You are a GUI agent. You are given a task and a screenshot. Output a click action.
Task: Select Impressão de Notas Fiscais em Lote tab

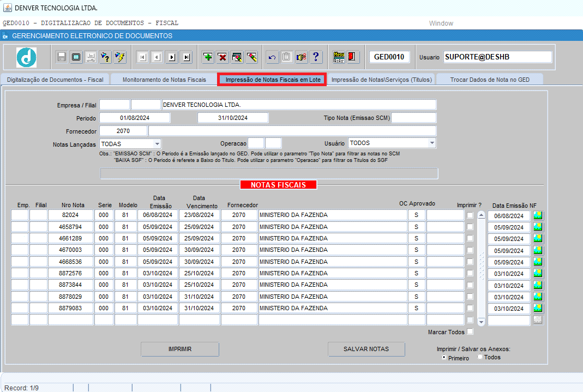click(273, 80)
